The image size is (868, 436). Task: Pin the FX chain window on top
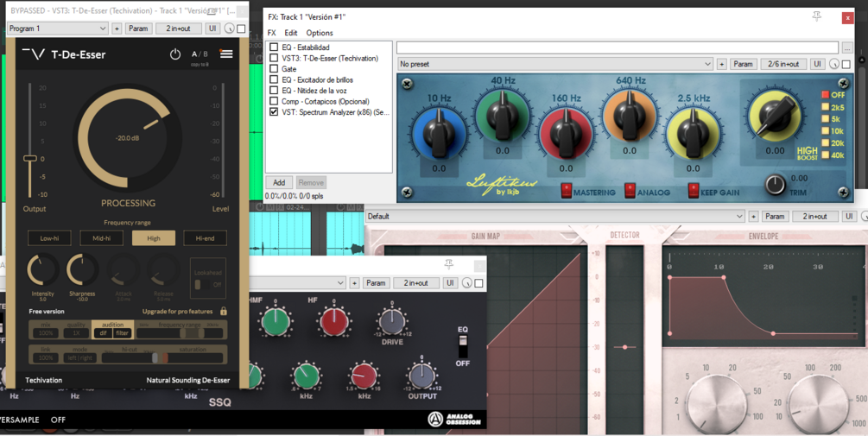[x=817, y=16]
